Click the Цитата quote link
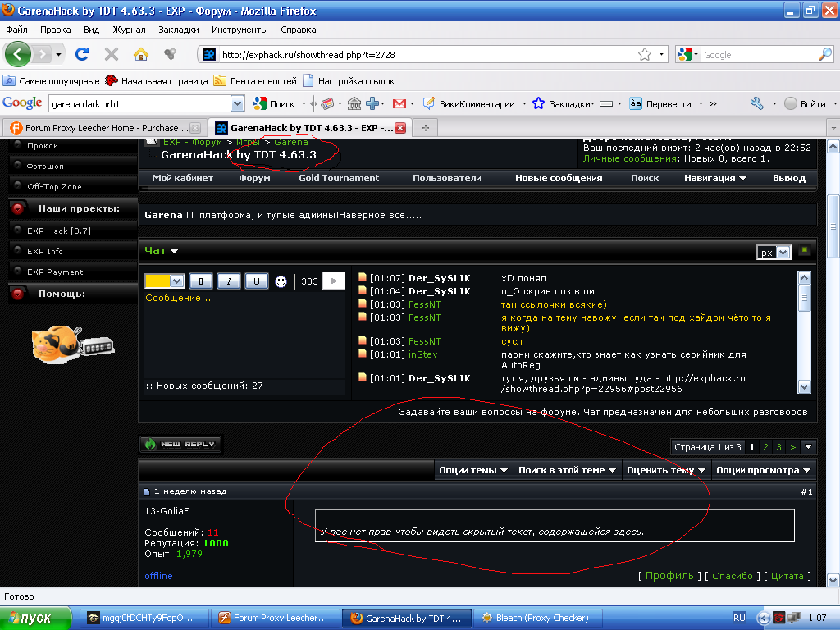This screenshot has height=630, width=840. (x=787, y=576)
